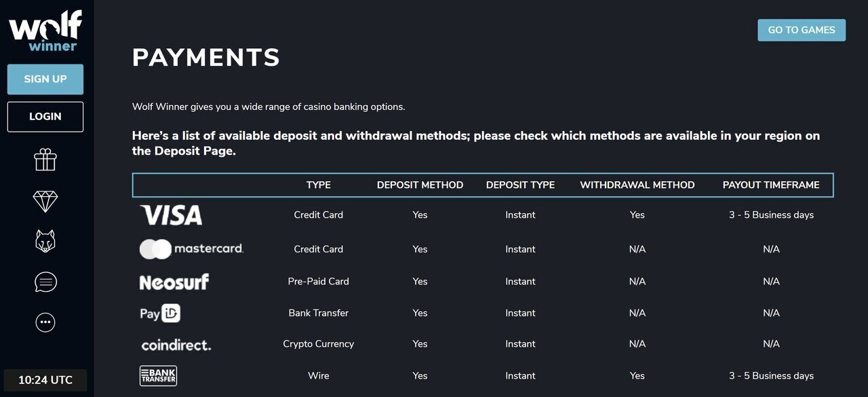
Task: Click VISA row payout 3 - 5 Business days
Action: tap(772, 214)
